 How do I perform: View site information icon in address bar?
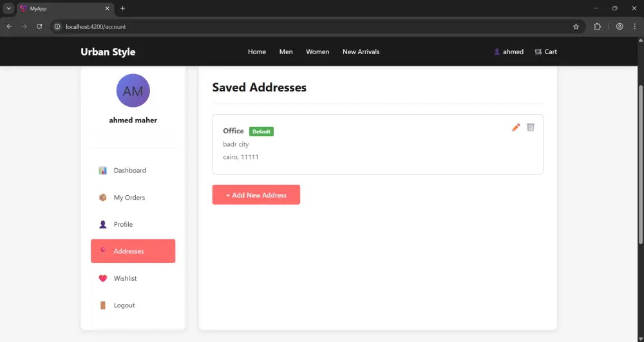click(57, 26)
